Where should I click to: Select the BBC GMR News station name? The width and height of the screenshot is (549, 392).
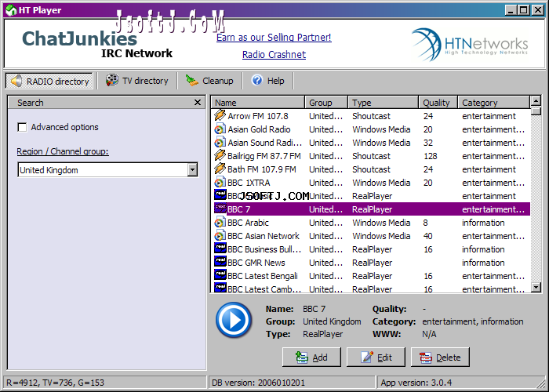click(x=256, y=263)
